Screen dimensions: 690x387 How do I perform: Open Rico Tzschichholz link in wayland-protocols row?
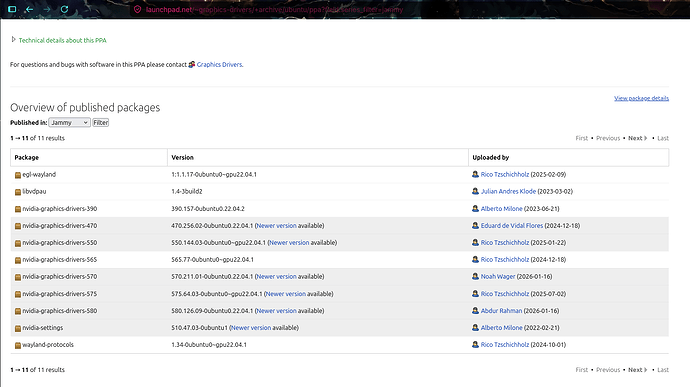(505, 345)
